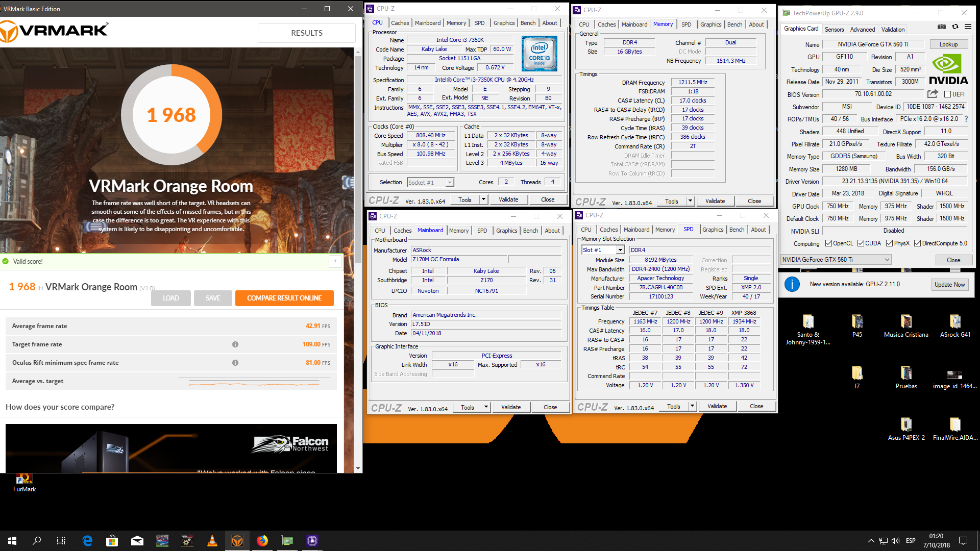The width and height of the screenshot is (980, 551).
Task: Open Task View from the taskbar
Action: (x=61, y=541)
